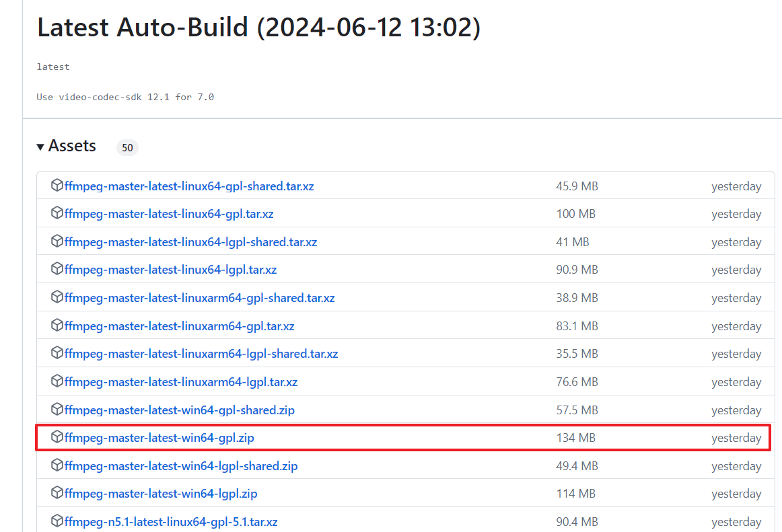Click package icon of linuxarm64-gpl.tar.xz
Image resolution: width=782 pixels, height=532 pixels.
[57, 325]
